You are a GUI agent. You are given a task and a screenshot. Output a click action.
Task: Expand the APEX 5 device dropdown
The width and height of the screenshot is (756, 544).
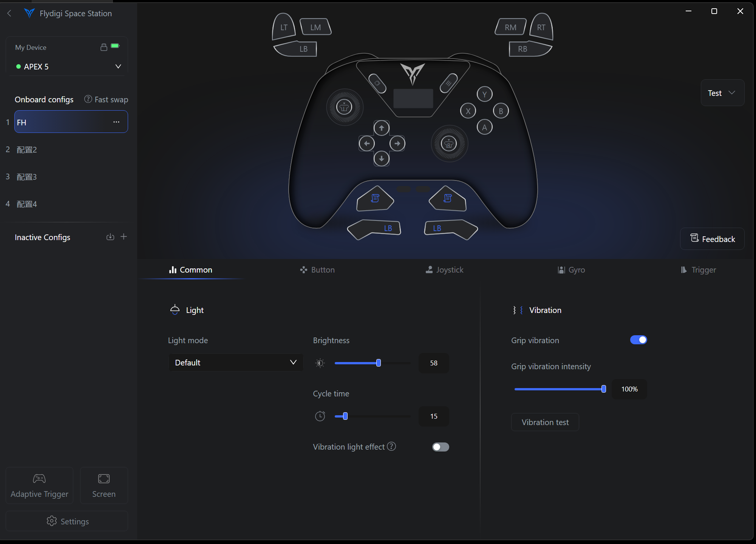[x=118, y=66]
